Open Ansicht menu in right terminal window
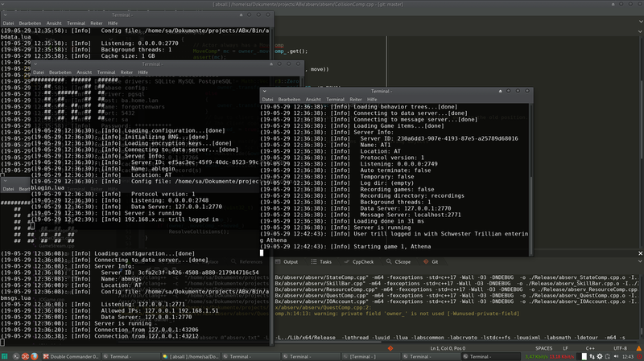 [x=313, y=99]
